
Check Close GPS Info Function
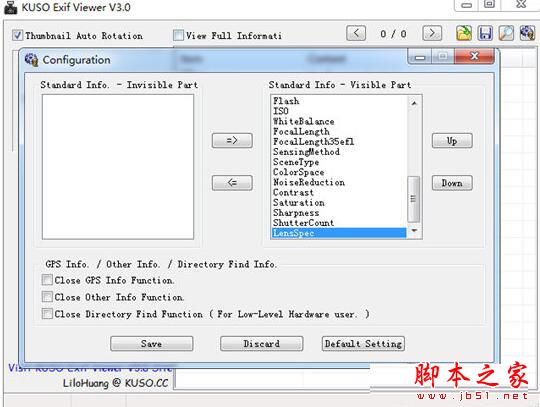47,280
